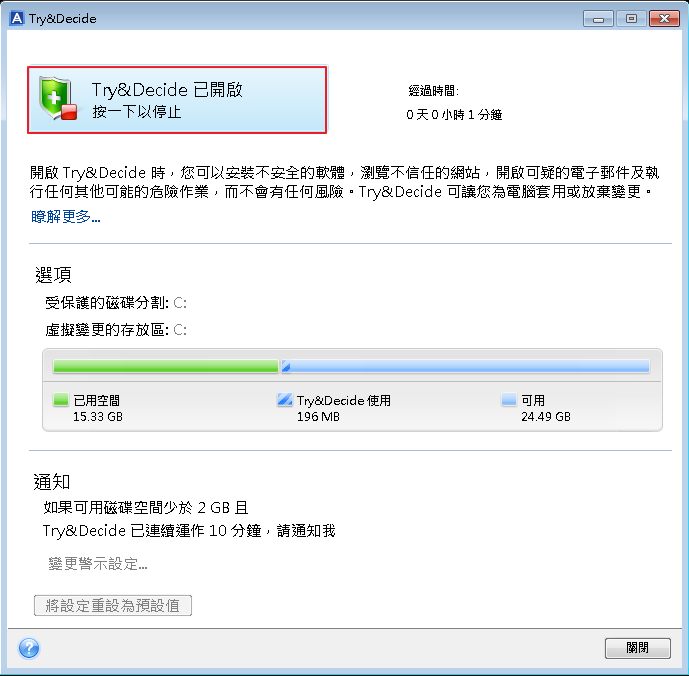
Task: Select protected partition value C:
Action: point(180,303)
